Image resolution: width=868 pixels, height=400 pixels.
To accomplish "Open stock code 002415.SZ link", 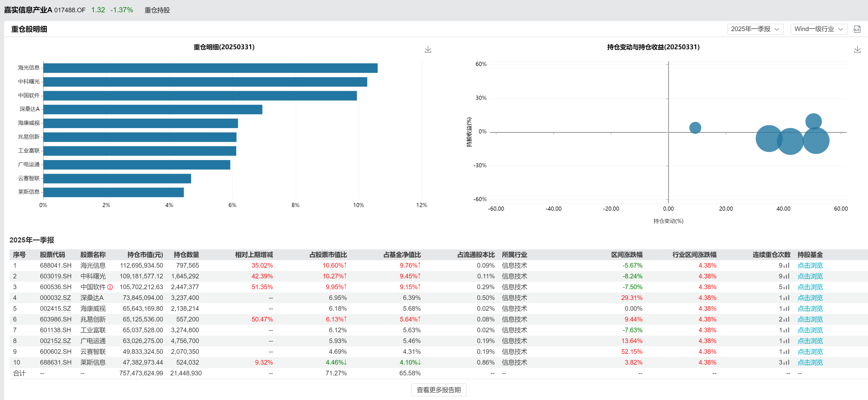I will [55, 309].
